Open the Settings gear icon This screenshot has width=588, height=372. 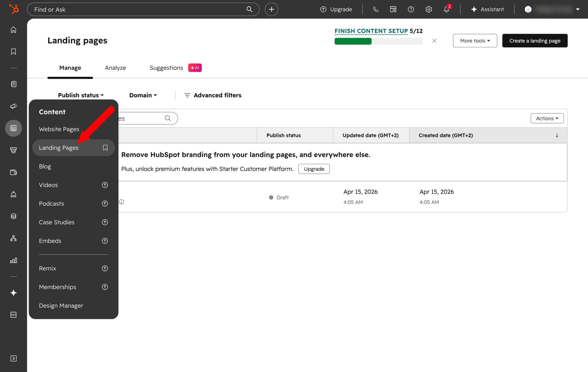point(429,9)
